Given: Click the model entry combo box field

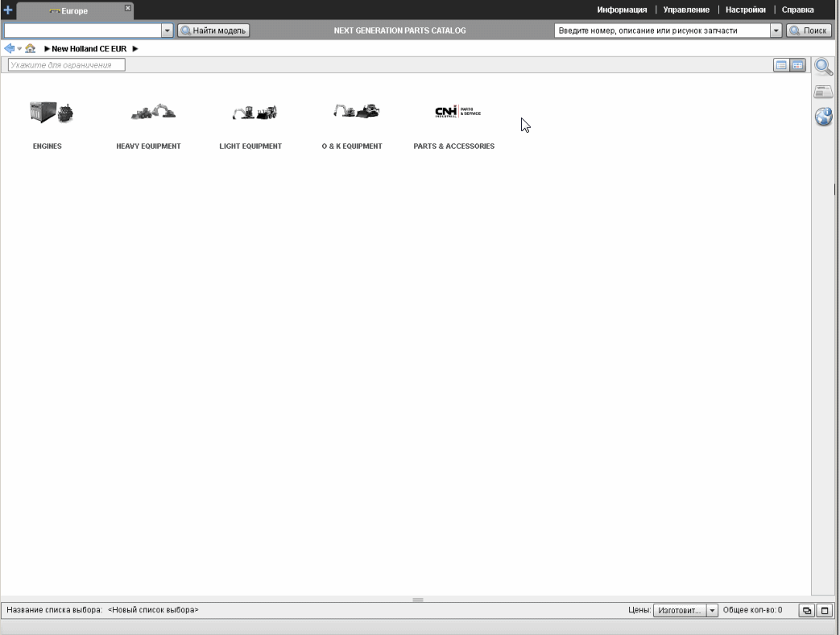Looking at the screenshot, I should click(x=82, y=31).
